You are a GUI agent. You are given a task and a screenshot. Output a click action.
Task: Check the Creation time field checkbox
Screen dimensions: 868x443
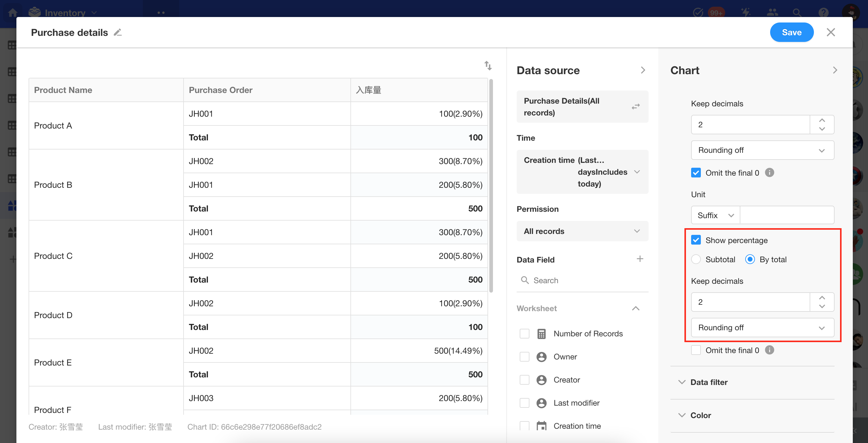pyautogui.click(x=524, y=426)
